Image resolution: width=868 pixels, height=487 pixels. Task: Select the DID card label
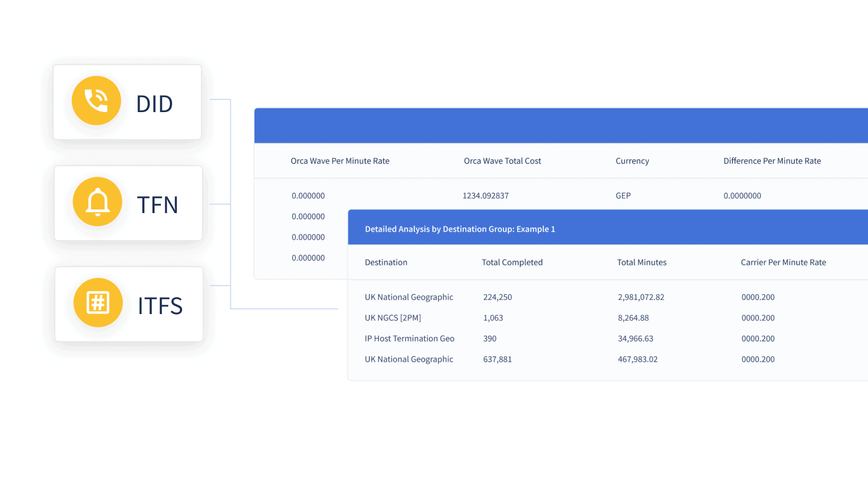[x=155, y=104]
